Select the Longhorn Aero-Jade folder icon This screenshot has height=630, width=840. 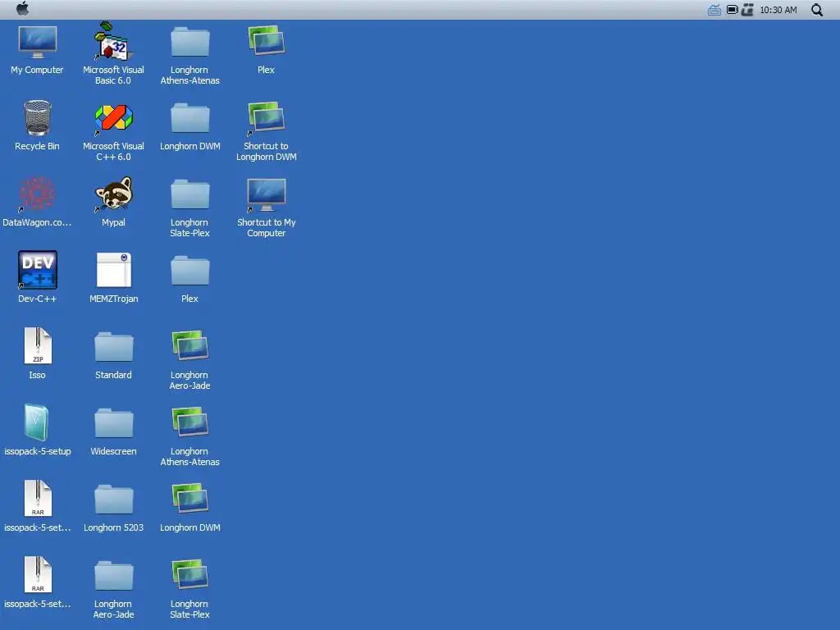[113, 576]
